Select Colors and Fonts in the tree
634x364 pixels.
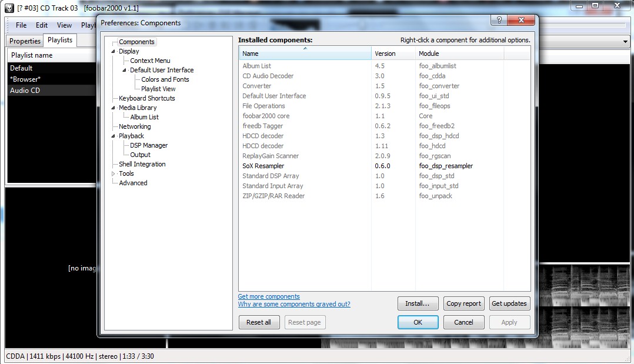click(165, 79)
